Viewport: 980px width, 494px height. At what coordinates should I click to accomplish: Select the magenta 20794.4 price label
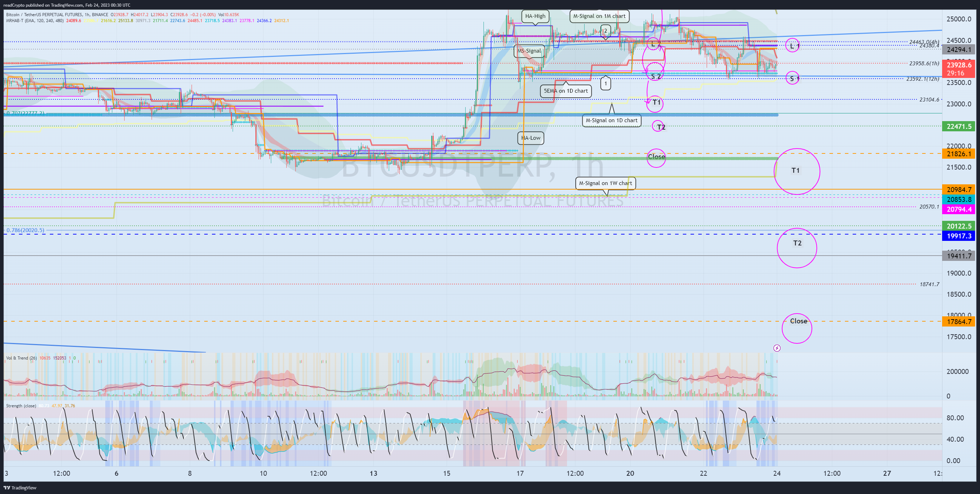pyautogui.click(x=959, y=209)
